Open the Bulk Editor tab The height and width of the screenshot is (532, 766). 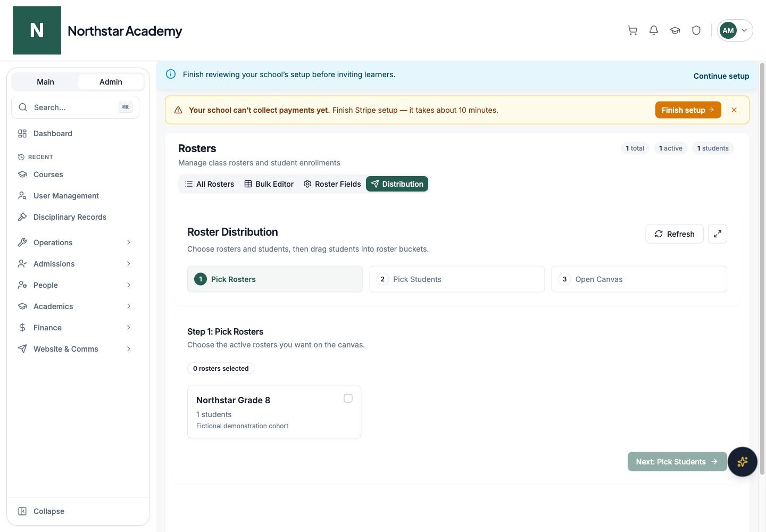(x=269, y=184)
